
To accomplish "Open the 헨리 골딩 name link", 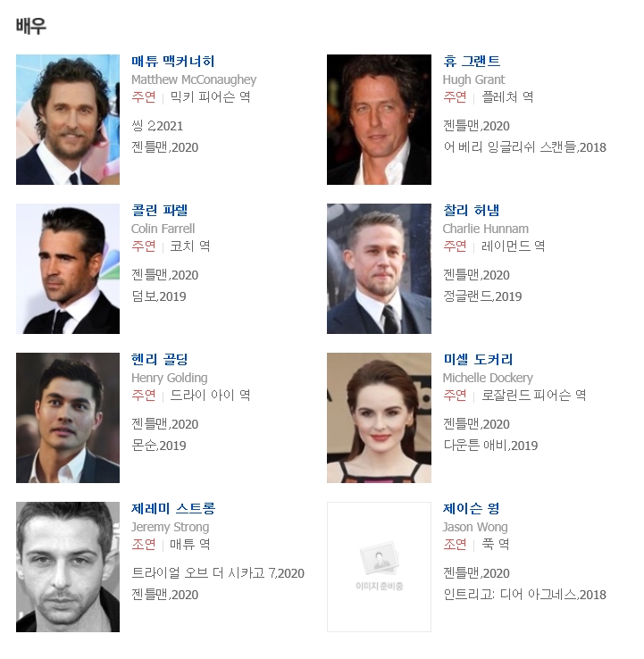I will coord(159,359).
